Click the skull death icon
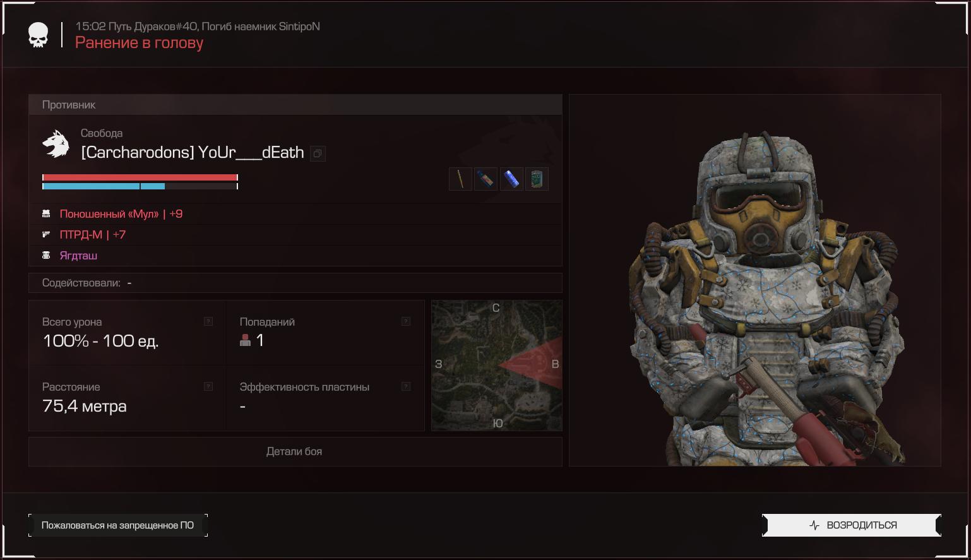Screen dimensions: 971x560 click(x=39, y=35)
